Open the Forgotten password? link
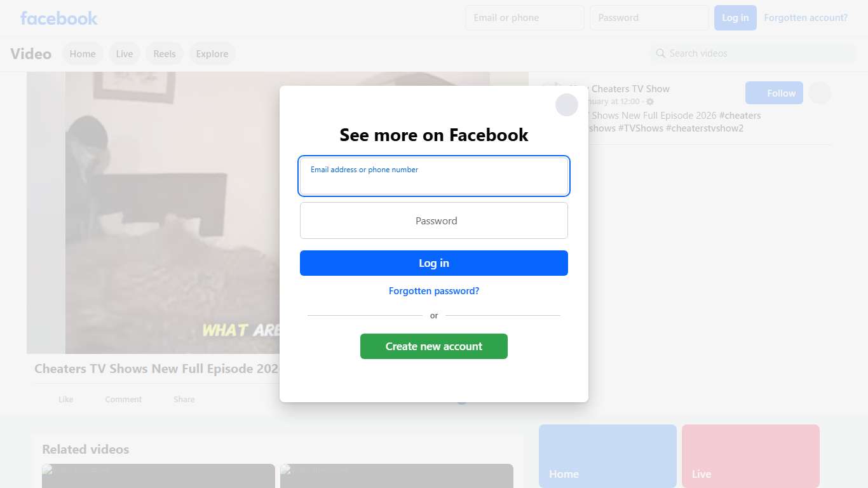 click(x=434, y=291)
